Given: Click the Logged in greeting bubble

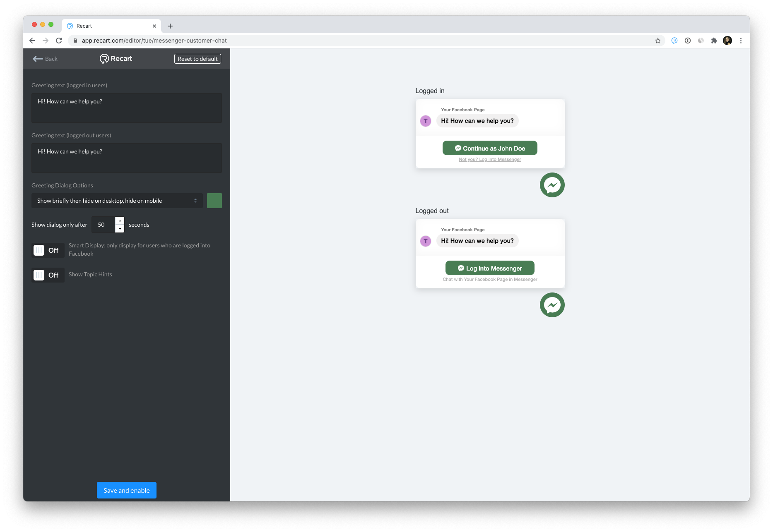Looking at the screenshot, I should (x=477, y=121).
